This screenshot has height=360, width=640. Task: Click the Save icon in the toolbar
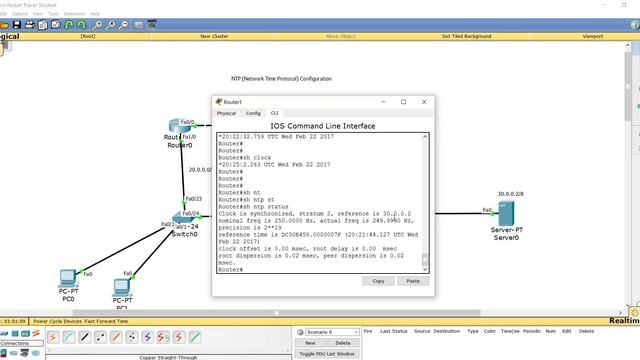17,25
